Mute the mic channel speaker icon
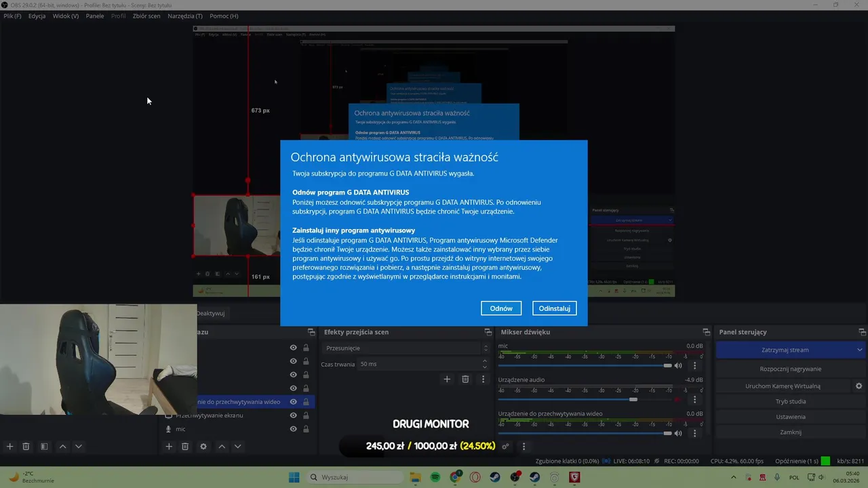Viewport: 868px width, 488px height. [x=678, y=365]
